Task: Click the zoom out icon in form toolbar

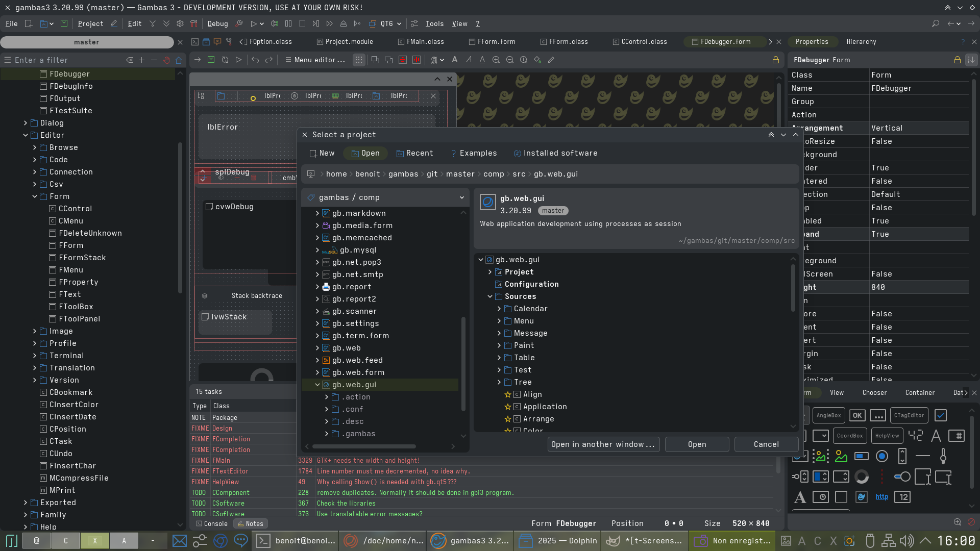Action: point(510,60)
